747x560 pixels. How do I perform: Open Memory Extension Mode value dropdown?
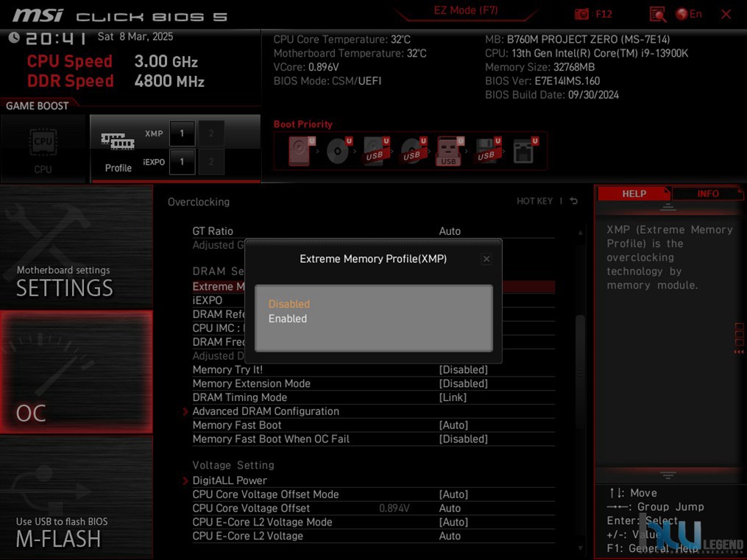[x=464, y=383]
